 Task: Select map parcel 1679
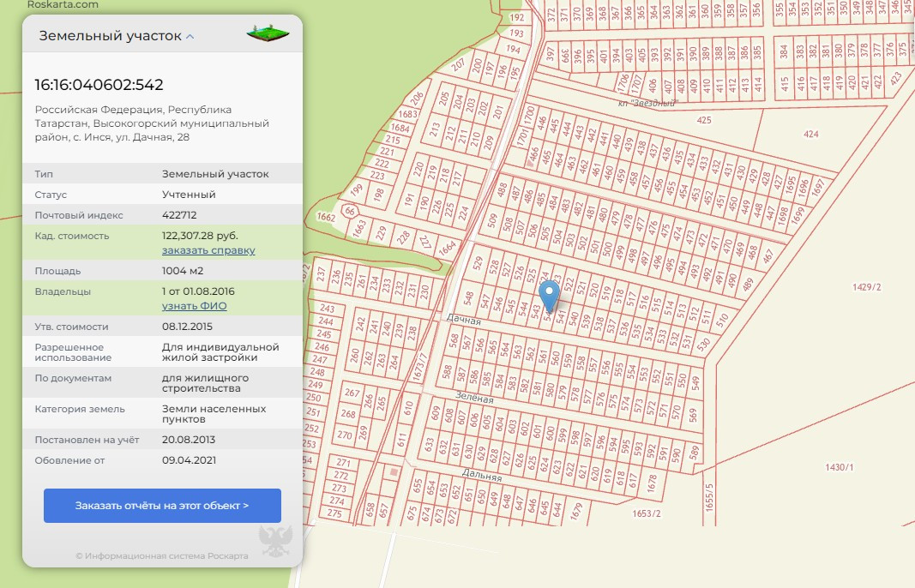point(576,512)
